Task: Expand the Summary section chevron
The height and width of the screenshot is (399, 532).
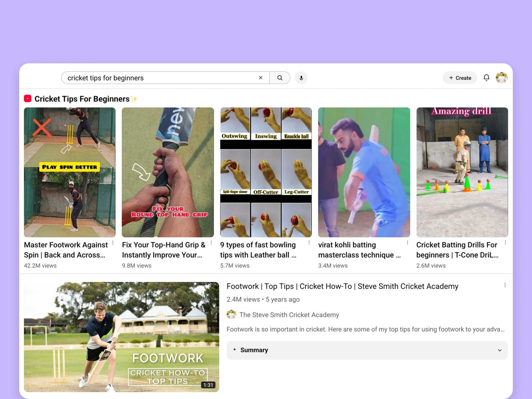Action: coord(500,350)
